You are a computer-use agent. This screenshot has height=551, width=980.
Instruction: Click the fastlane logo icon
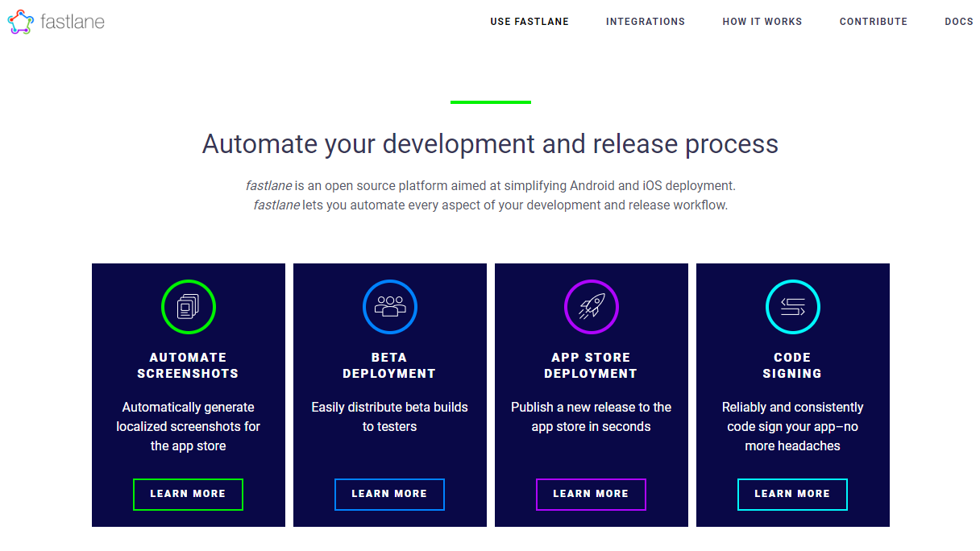[21, 22]
